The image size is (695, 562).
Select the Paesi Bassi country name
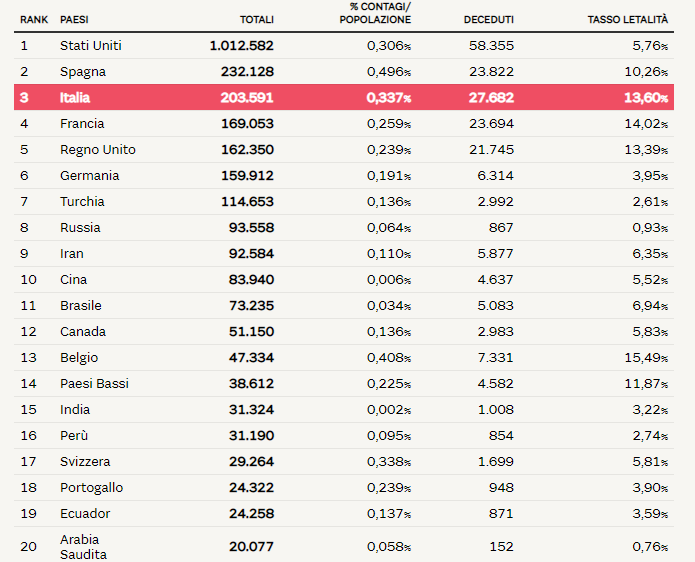click(x=94, y=383)
